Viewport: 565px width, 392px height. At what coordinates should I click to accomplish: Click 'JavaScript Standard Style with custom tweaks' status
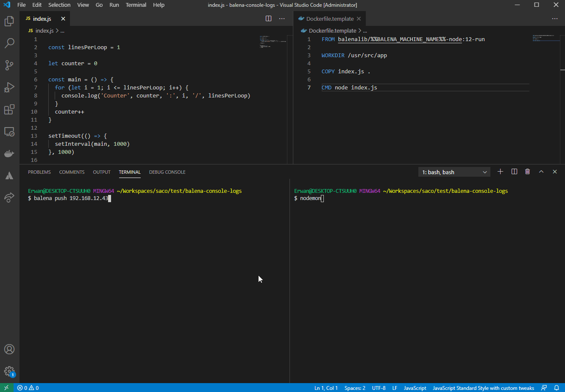[x=483, y=388]
